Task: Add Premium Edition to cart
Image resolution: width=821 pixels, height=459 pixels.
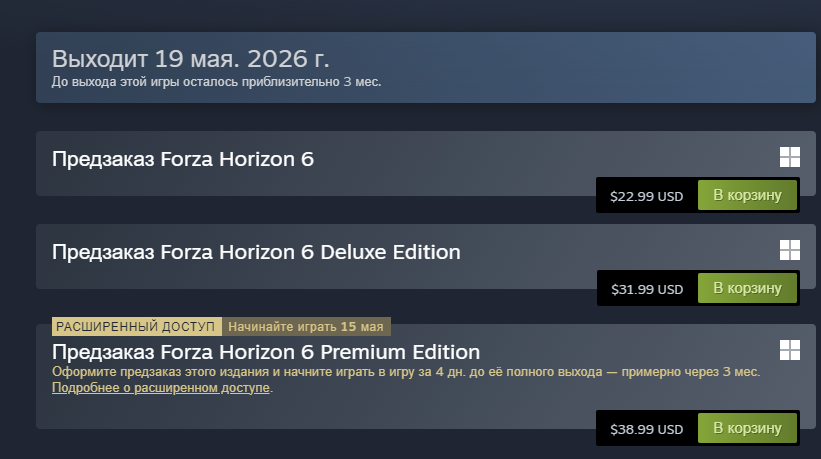Action: coord(746,427)
